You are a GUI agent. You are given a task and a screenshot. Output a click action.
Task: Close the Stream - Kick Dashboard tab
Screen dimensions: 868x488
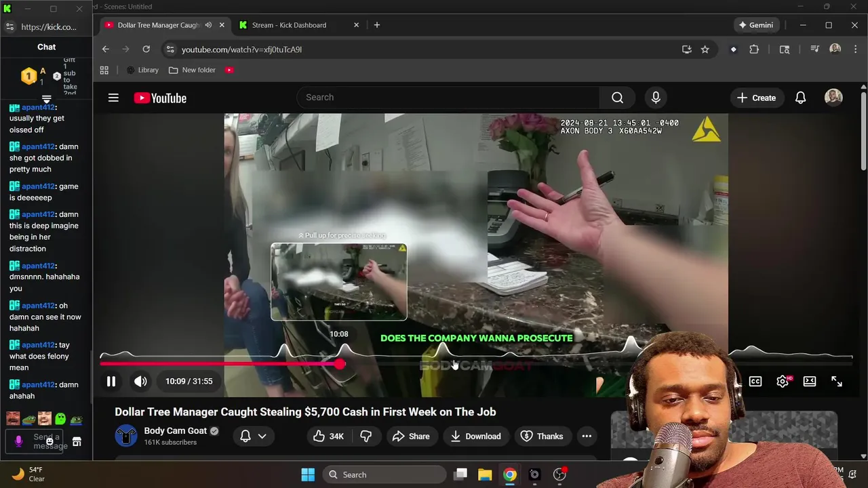[356, 25]
